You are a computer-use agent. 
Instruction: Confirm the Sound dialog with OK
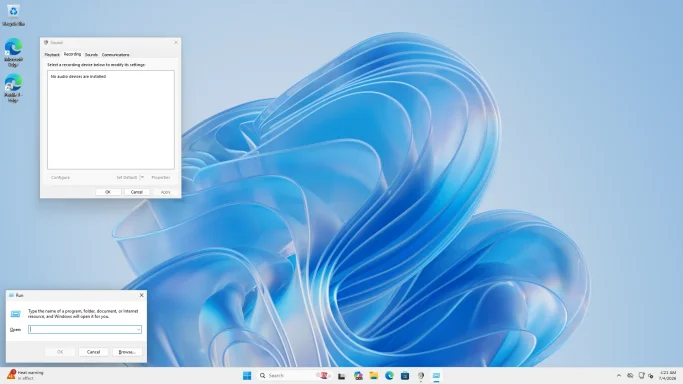(108, 192)
